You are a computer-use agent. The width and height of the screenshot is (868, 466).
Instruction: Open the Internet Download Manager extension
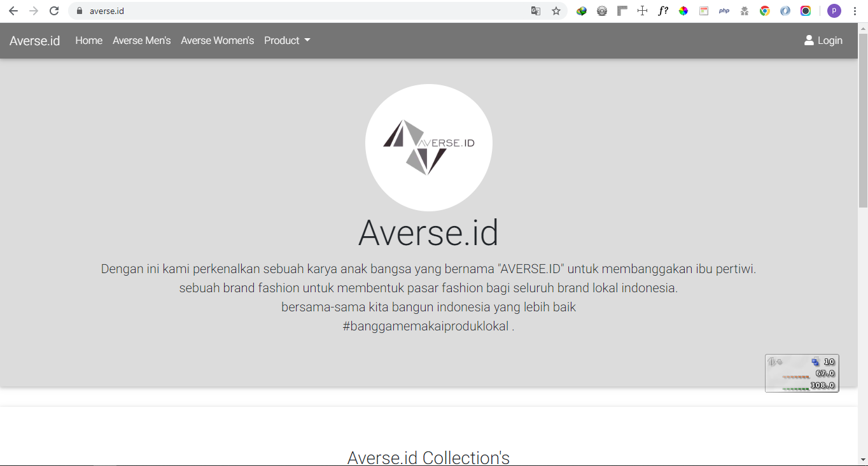(582, 11)
